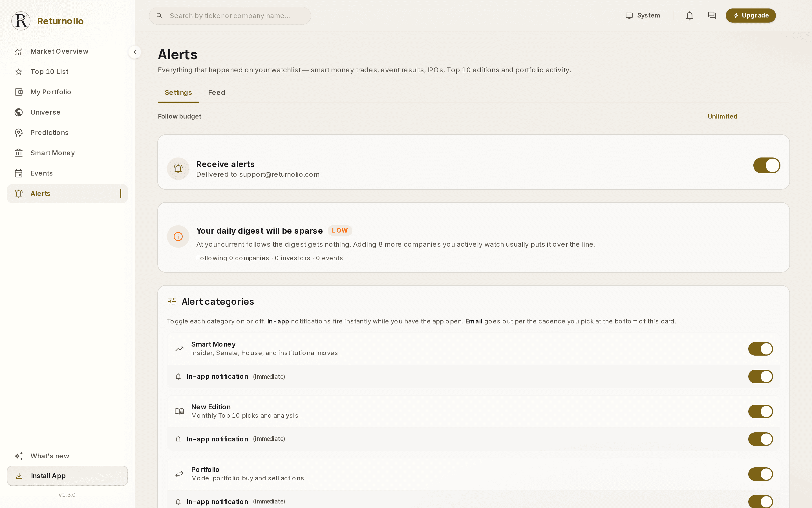812x508 pixels.
Task: Click the Portfolio swap arrows icon
Action: 179,474
